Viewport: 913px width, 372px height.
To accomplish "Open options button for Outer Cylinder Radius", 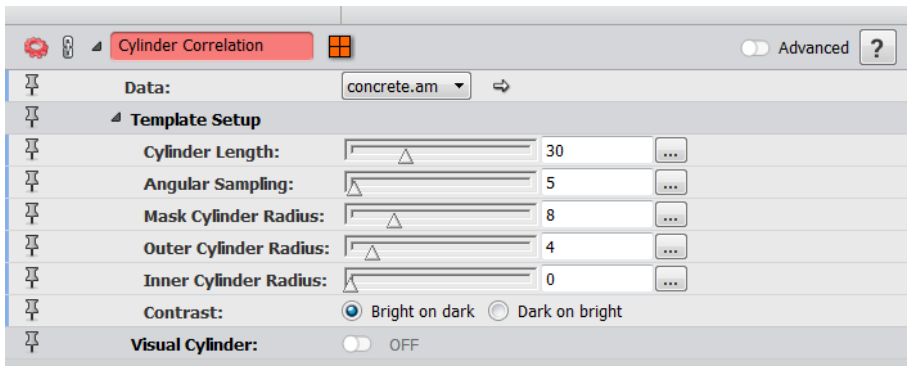I will (671, 247).
